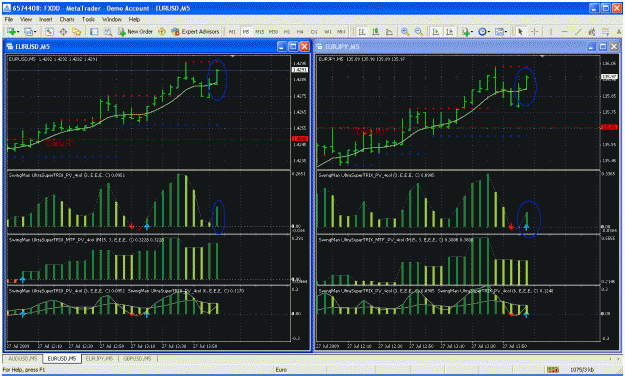Click the EURJPY chart shift triangle marker
The width and height of the screenshot is (625, 376).
coord(542,57)
